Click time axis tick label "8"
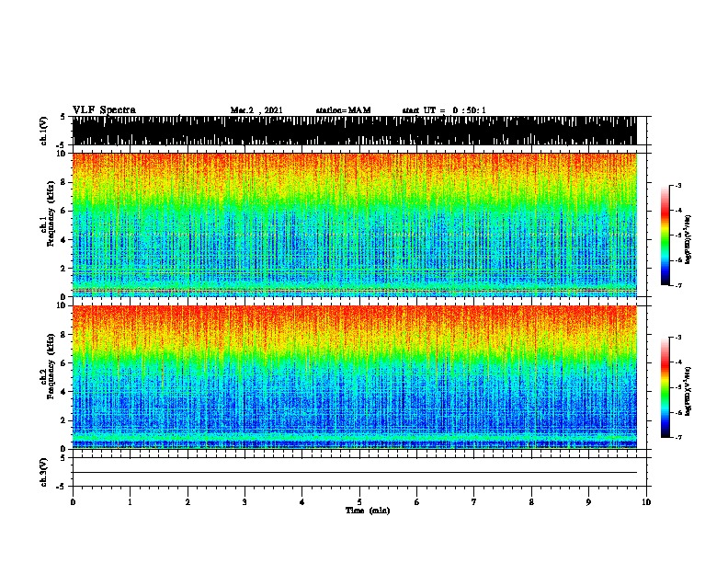The height and width of the screenshot is (563, 728). pos(531,502)
